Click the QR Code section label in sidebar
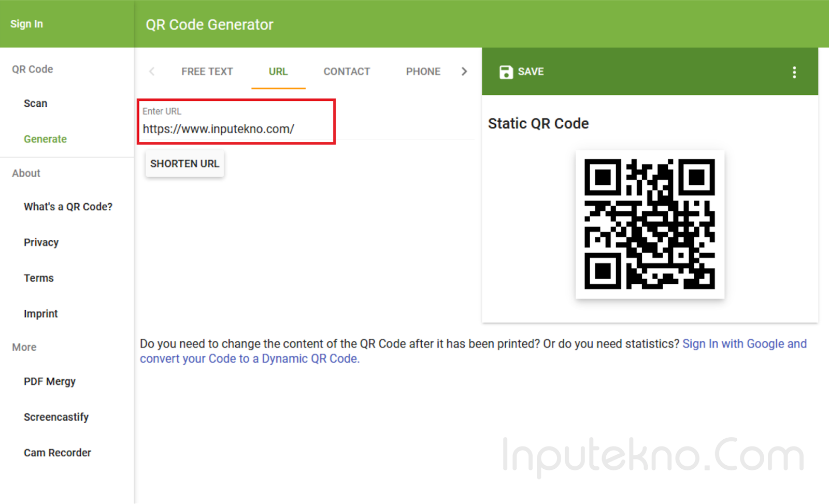 pyautogui.click(x=33, y=69)
